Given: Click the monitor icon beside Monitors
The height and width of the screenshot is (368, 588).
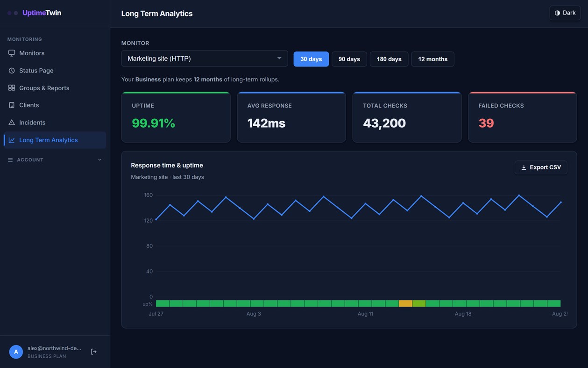Looking at the screenshot, I should pyautogui.click(x=12, y=53).
